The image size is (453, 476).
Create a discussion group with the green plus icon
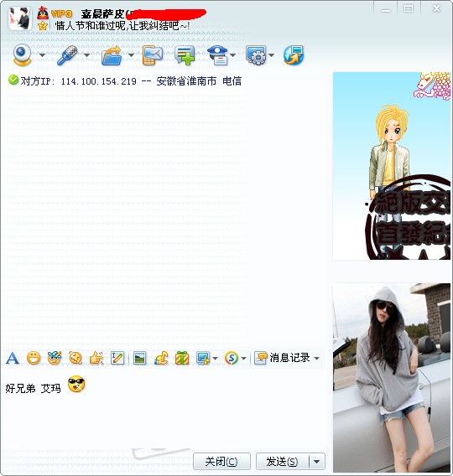point(185,55)
